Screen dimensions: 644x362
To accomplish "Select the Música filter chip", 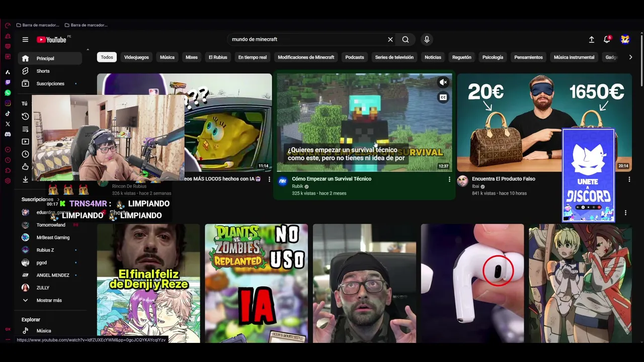I will coord(167,57).
